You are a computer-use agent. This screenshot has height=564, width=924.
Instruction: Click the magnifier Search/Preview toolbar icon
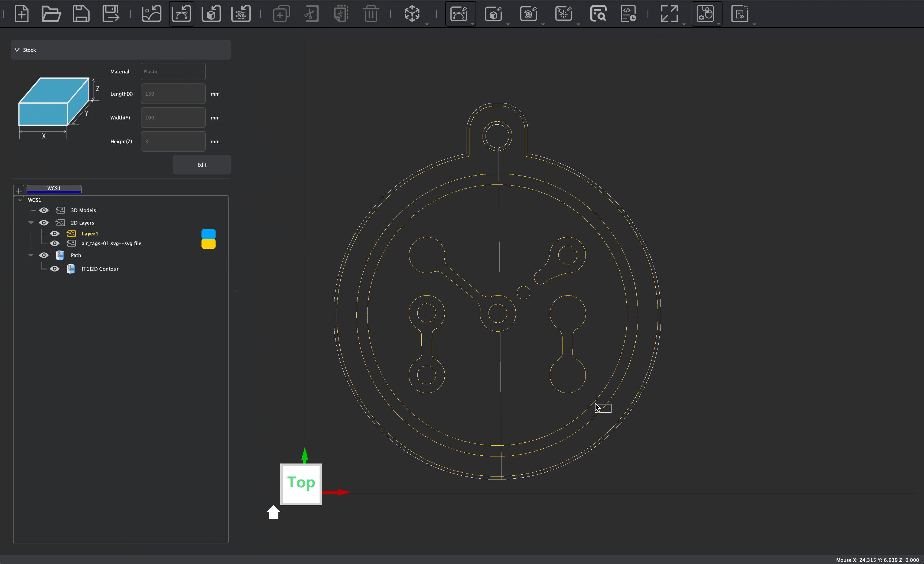(598, 14)
